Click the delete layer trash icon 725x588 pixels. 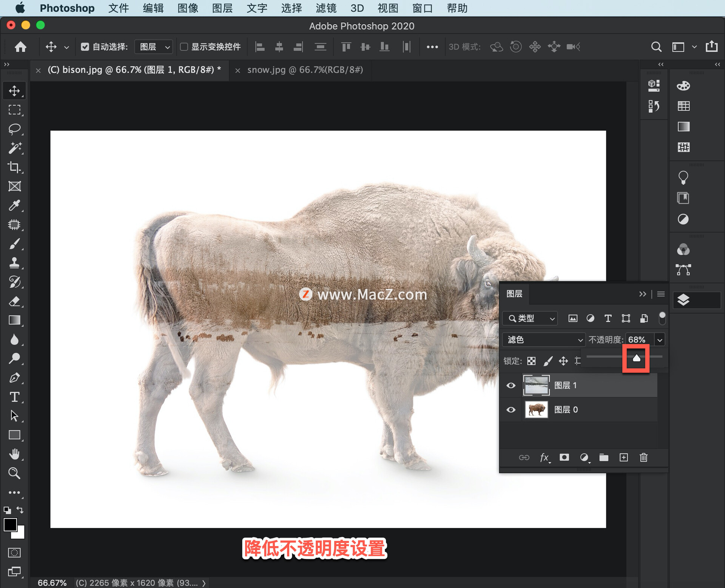click(x=643, y=458)
